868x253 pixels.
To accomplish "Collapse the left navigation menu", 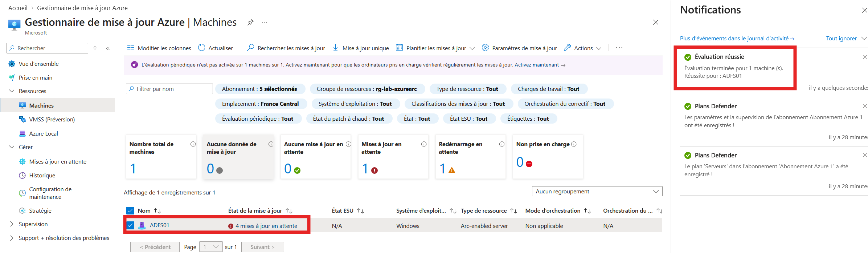I will (108, 48).
